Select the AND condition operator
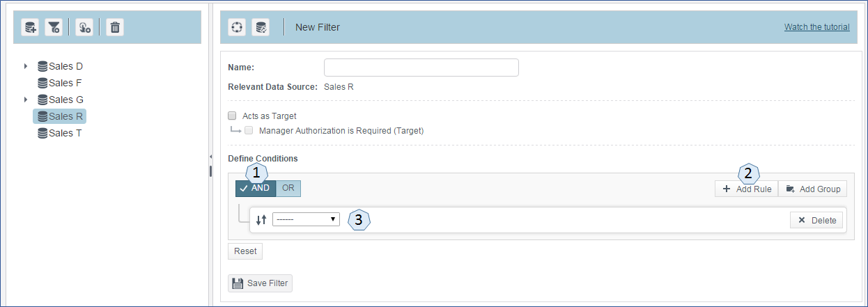Image resolution: width=868 pixels, height=307 pixels. [256, 188]
